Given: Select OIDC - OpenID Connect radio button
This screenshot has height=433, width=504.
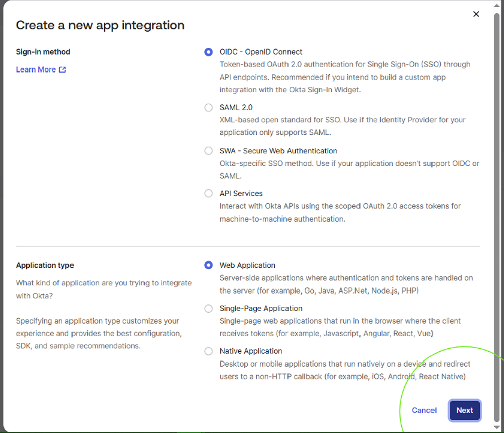Looking at the screenshot, I should coord(208,52).
